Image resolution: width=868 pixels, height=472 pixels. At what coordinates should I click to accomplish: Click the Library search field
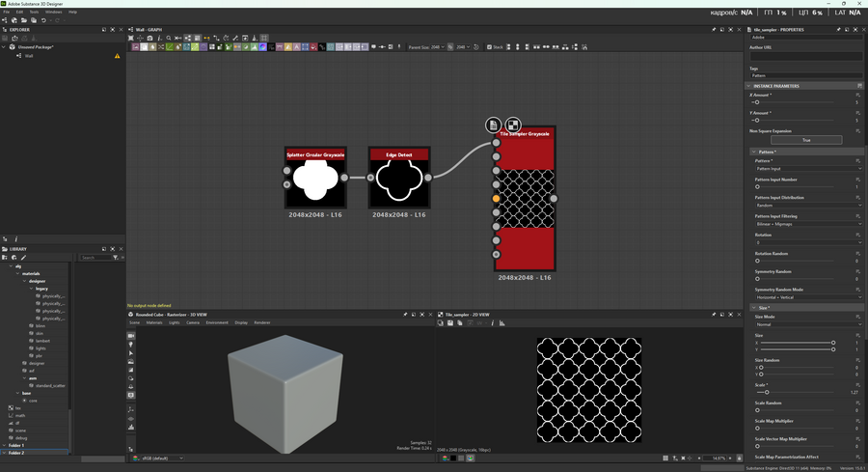pos(94,258)
